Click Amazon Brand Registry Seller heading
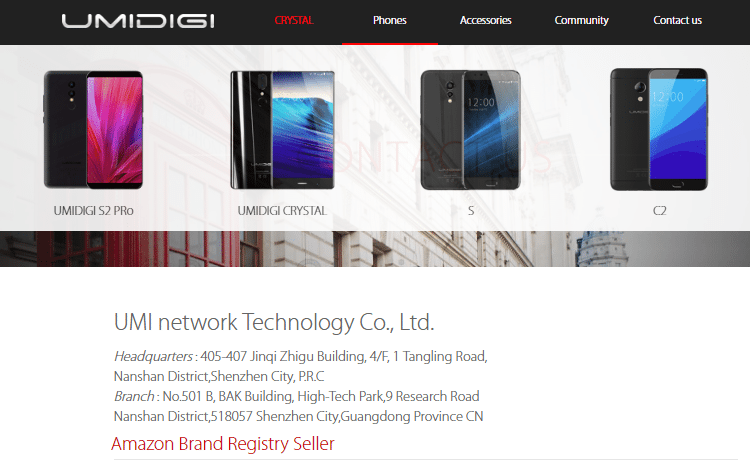The image size is (750, 471). pyautogui.click(x=223, y=444)
